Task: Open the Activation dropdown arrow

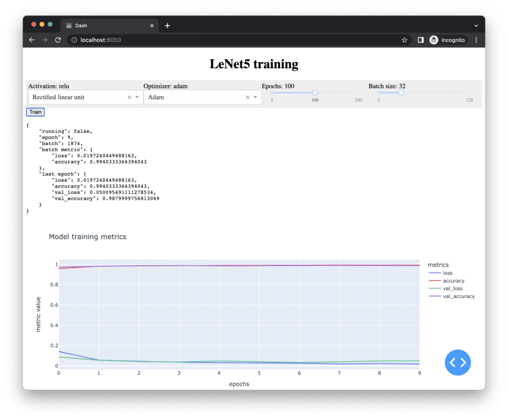Action: coord(138,97)
